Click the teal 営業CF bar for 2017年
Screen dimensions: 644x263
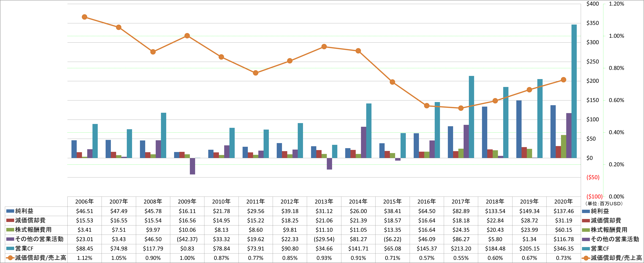pyautogui.click(x=471, y=117)
